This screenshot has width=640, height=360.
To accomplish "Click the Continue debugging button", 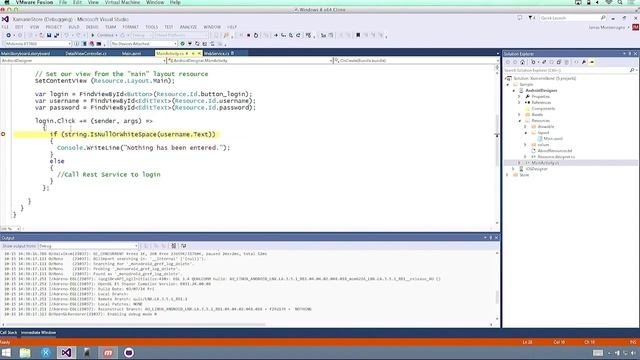I will tap(102, 35).
